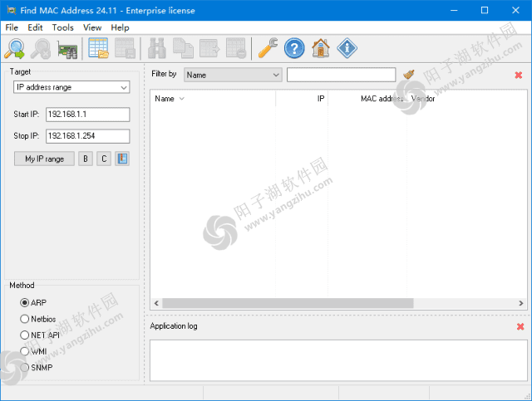Click into the Stop IP field
Screen dimensions: 532x401
point(87,136)
